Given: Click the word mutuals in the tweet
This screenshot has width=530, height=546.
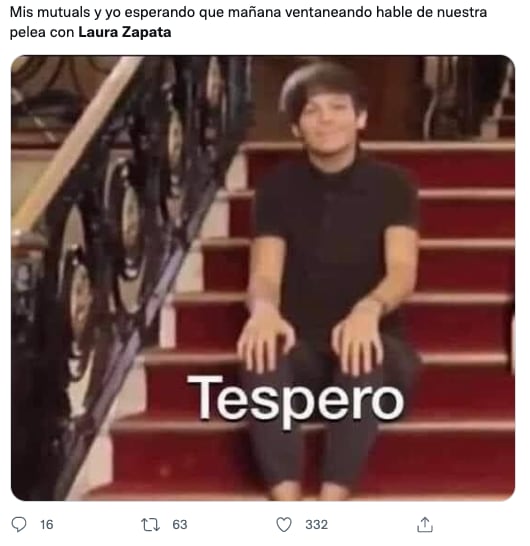Looking at the screenshot, I should pos(64,12).
